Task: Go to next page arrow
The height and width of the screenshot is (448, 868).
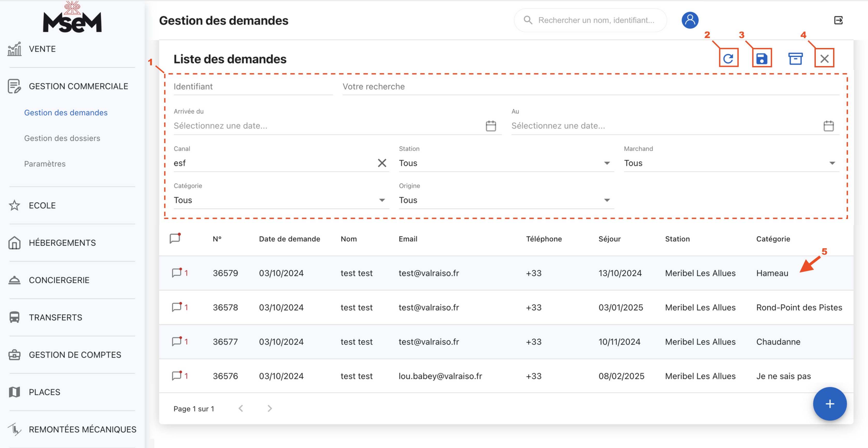Action: pyautogui.click(x=269, y=408)
